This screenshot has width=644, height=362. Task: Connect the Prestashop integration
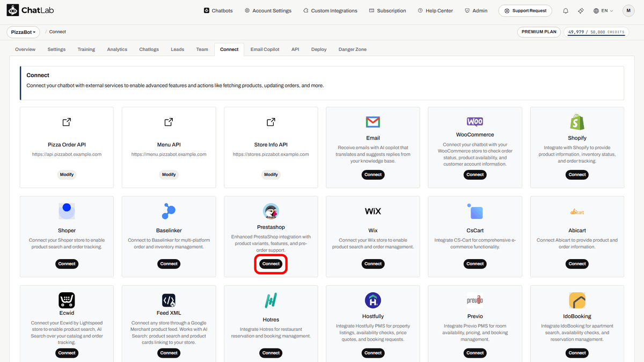(x=271, y=264)
